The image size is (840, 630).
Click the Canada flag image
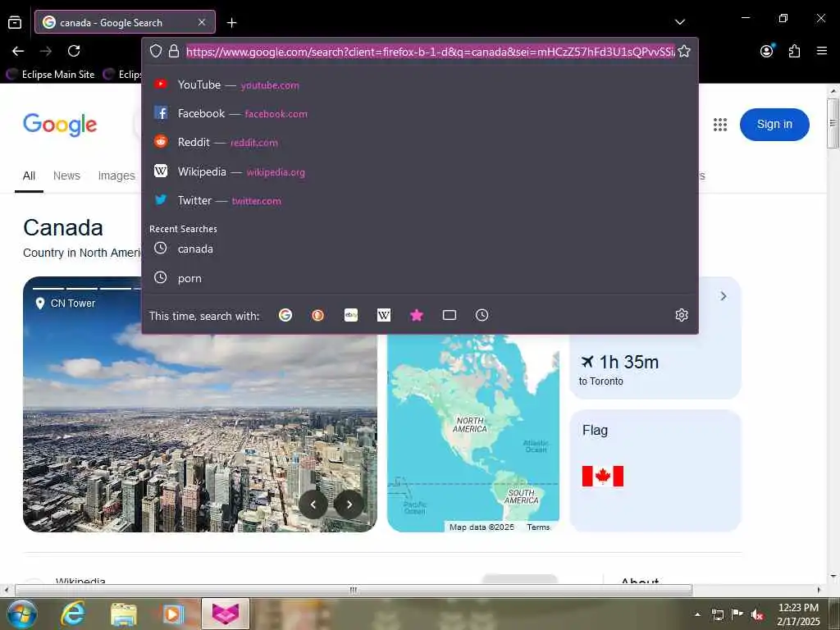tap(603, 476)
